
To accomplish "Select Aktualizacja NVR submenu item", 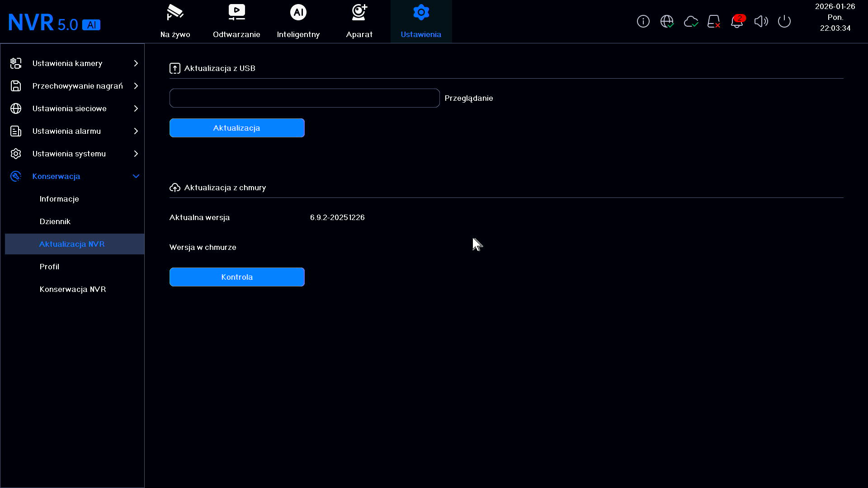I will point(75,244).
